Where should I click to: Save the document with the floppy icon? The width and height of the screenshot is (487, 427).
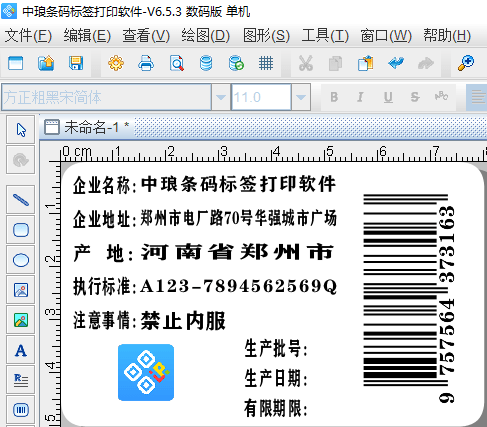point(76,63)
